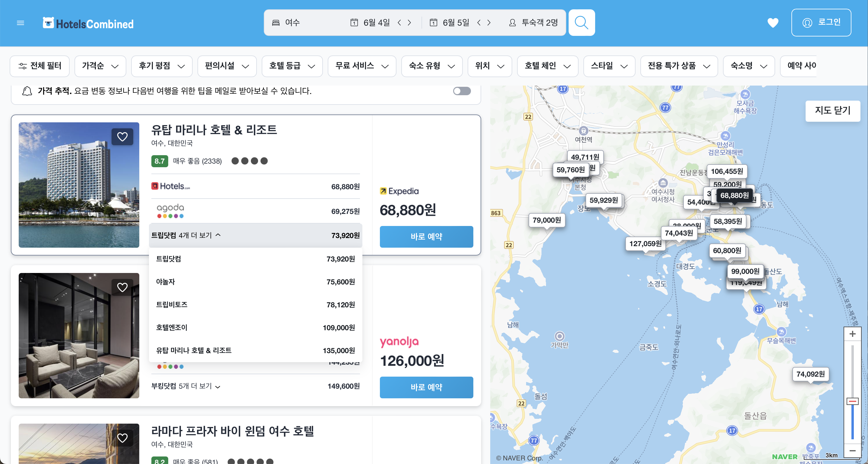Favorite the second hotel with heart icon
Screen dimensions: 868x464
click(122, 287)
